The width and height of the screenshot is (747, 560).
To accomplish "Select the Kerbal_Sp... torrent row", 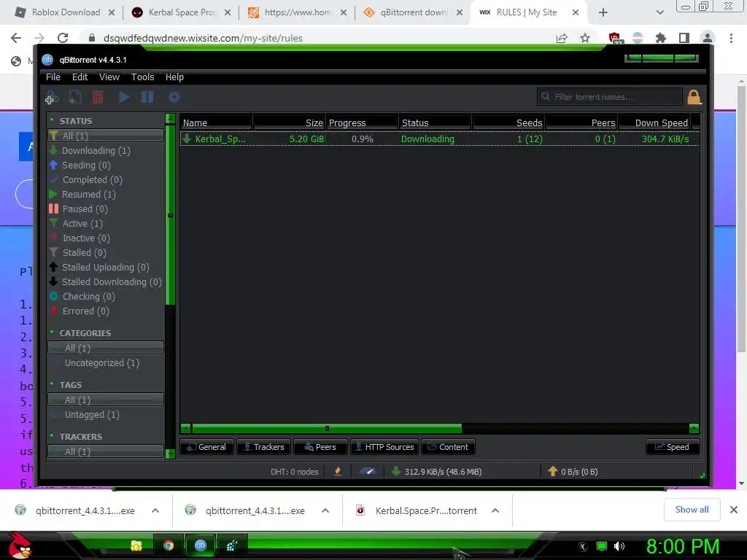I will [x=440, y=139].
